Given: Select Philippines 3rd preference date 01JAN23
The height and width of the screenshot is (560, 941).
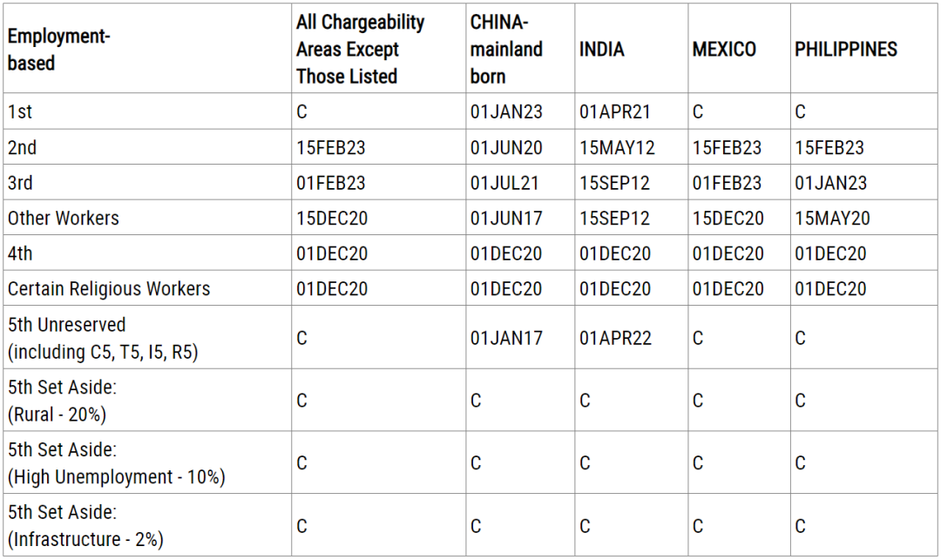Looking at the screenshot, I should coord(830,183).
